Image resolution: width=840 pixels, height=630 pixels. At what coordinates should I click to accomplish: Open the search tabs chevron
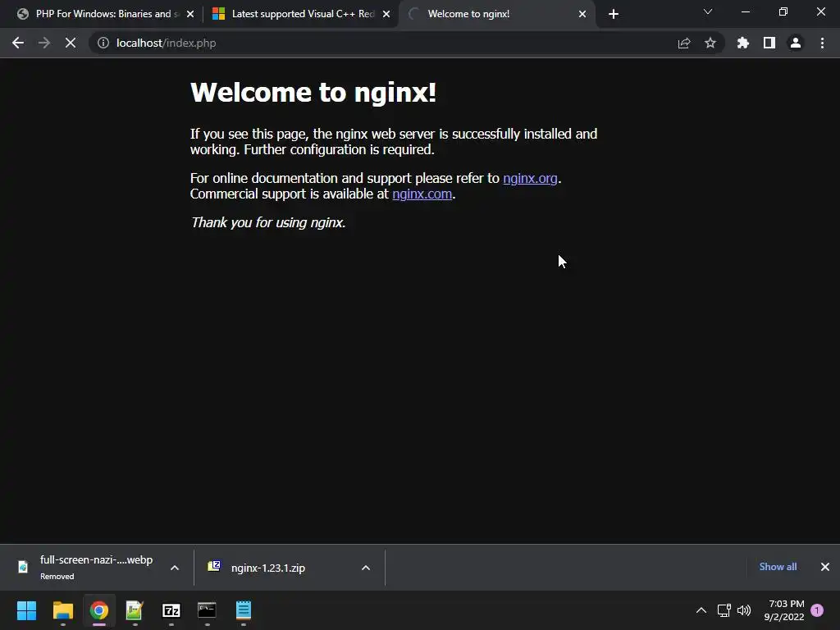708,11
